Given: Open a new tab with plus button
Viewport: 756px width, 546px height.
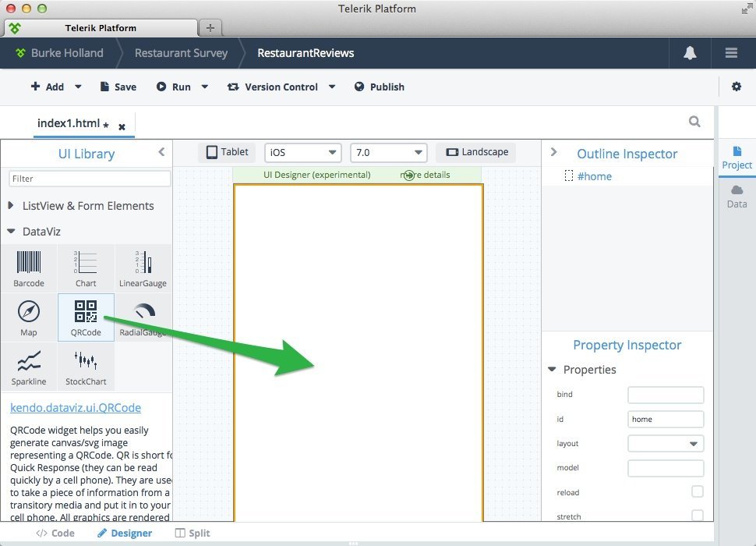Looking at the screenshot, I should tap(210, 28).
